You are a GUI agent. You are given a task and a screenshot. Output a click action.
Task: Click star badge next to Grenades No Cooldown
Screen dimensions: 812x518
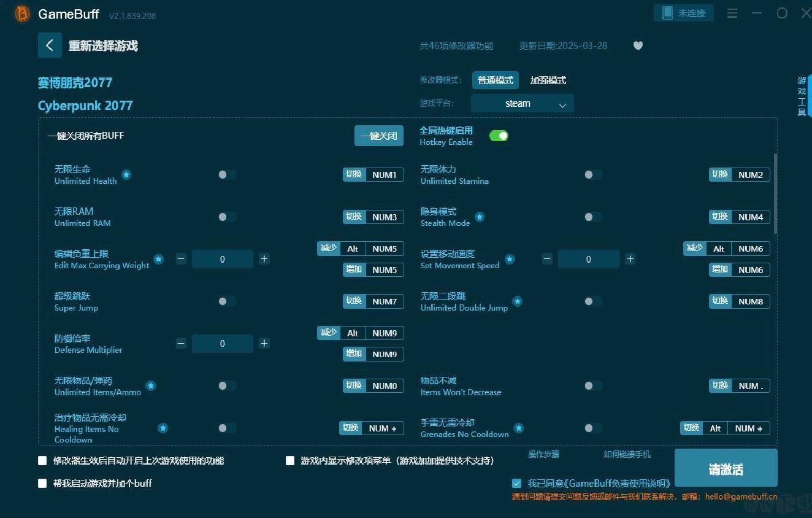[x=519, y=428]
